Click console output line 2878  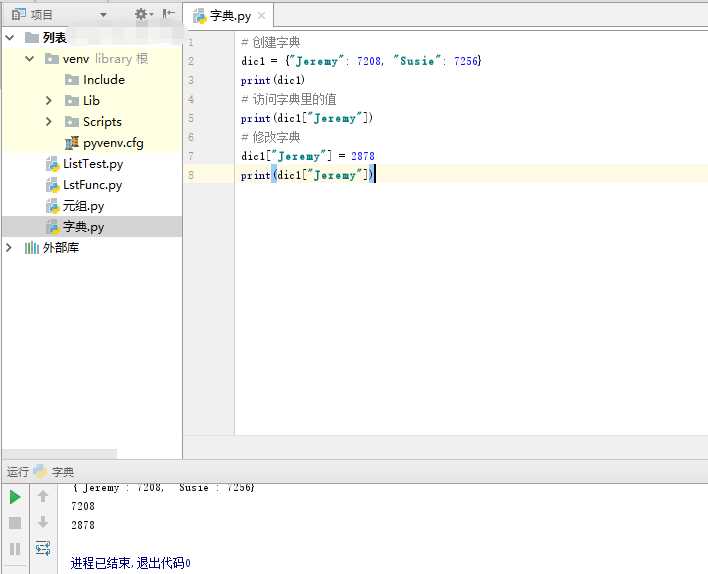coord(83,525)
